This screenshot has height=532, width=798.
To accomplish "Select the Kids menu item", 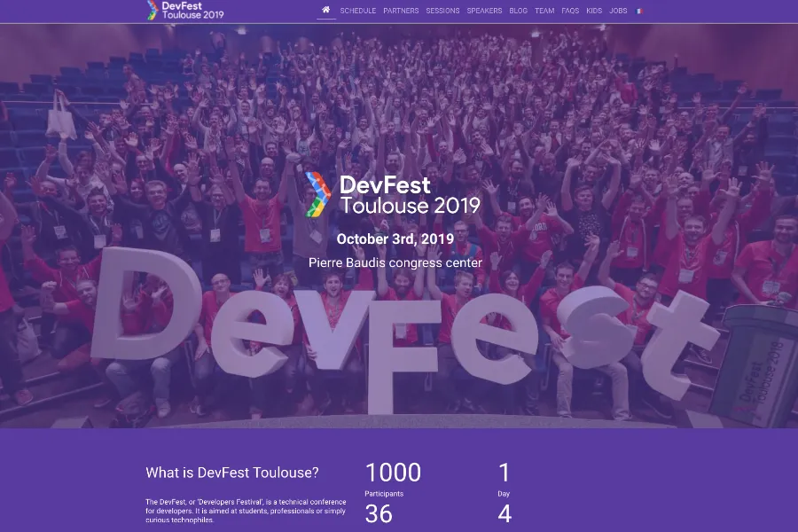I will pyautogui.click(x=594, y=12).
